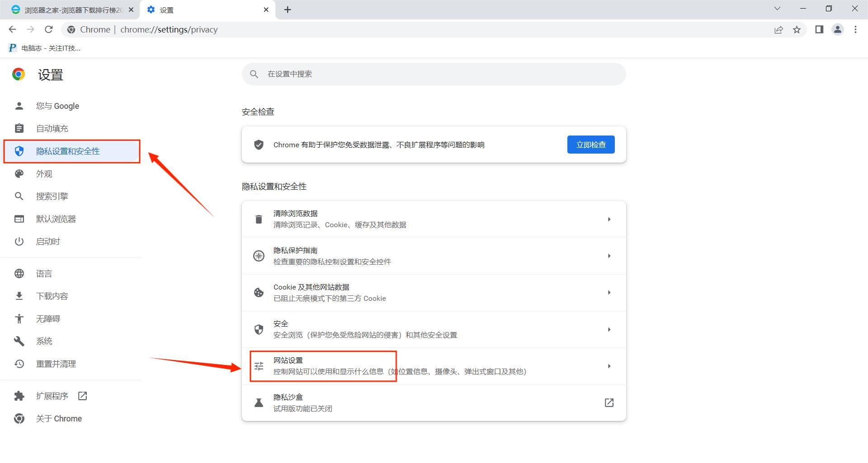Click external link icon beside 扩展程序
Image resolution: width=868 pixels, height=463 pixels.
[82, 396]
